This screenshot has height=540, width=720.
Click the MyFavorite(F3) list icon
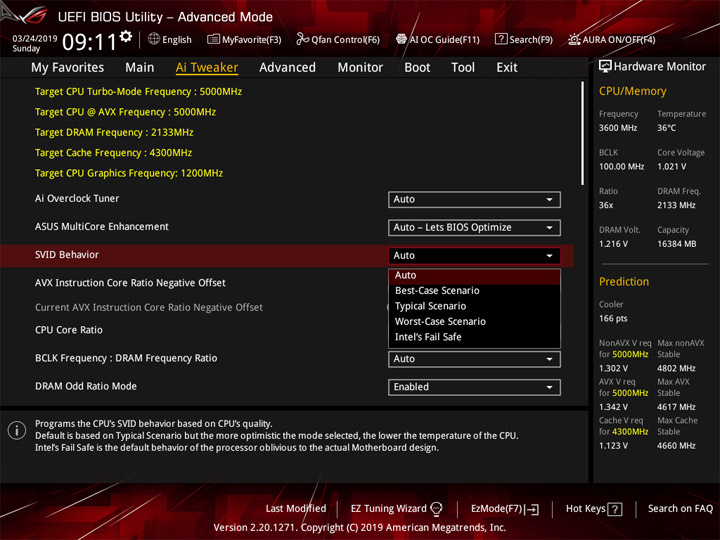213,39
